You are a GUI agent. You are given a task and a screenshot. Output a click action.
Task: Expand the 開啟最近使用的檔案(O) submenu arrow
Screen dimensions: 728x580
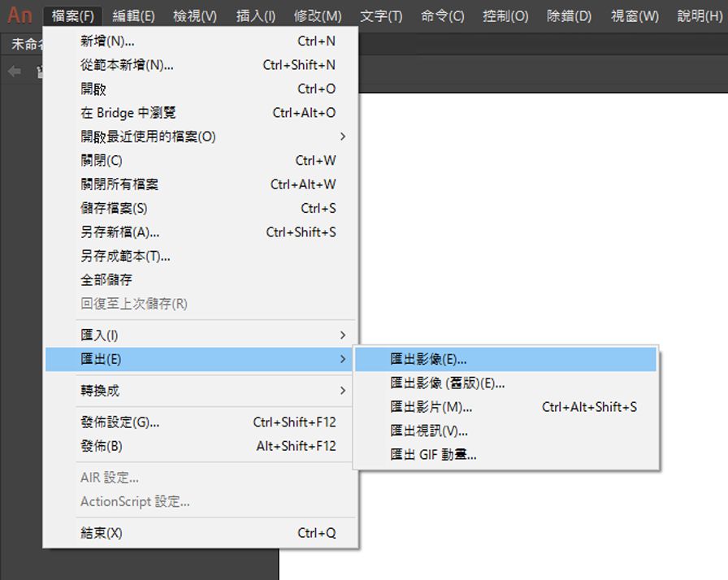pos(344,136)
